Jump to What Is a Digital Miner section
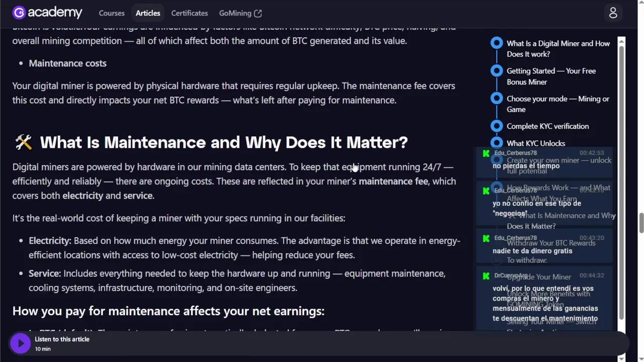This screenshot has height=362, width=644. [x=558, y=49]
